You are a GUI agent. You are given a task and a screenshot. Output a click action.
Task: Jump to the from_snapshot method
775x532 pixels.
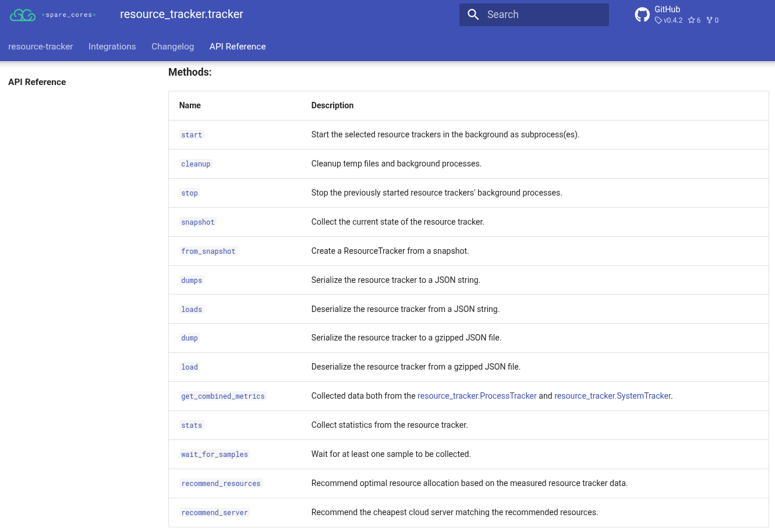(208, 251)
